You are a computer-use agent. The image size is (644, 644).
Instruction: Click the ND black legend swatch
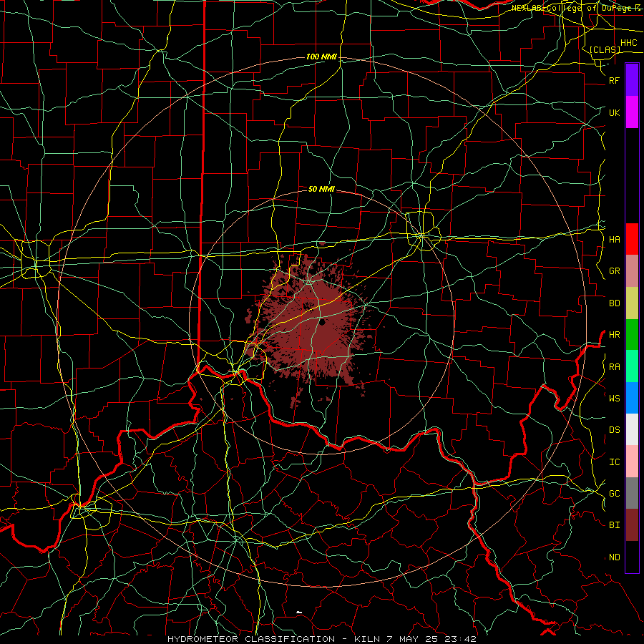(x=632, y=557)
